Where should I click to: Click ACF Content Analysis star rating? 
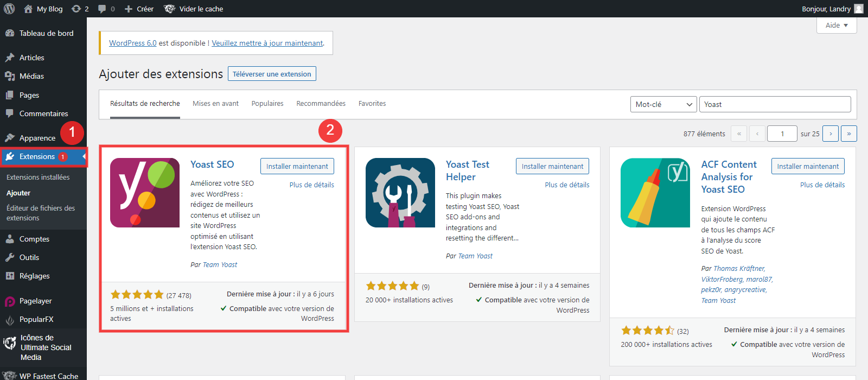(648, 331)
